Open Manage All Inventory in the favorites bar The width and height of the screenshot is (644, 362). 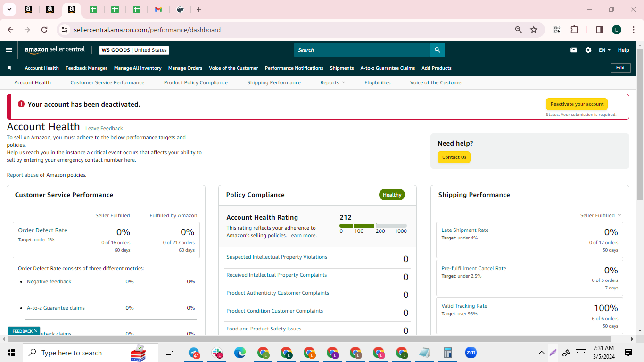[x=138, y=68]
